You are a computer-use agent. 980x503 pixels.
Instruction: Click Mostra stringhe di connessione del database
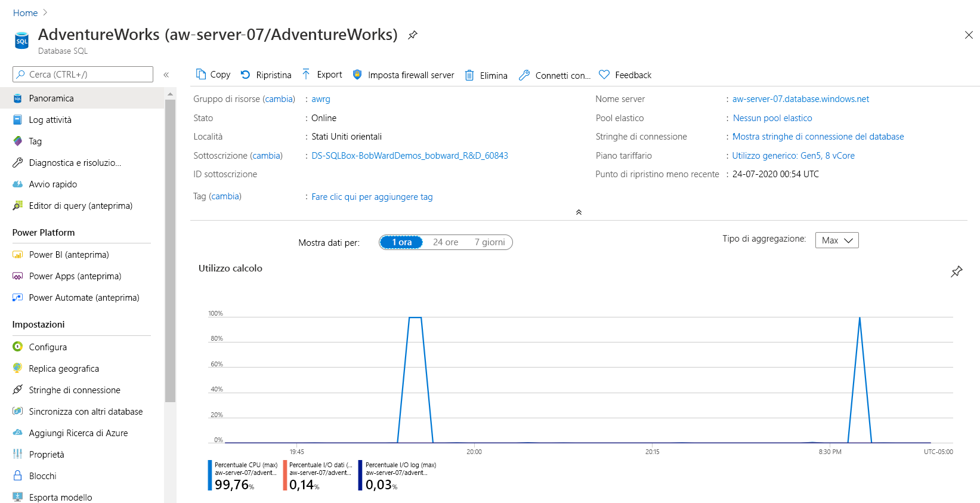(x=818, y=137)
